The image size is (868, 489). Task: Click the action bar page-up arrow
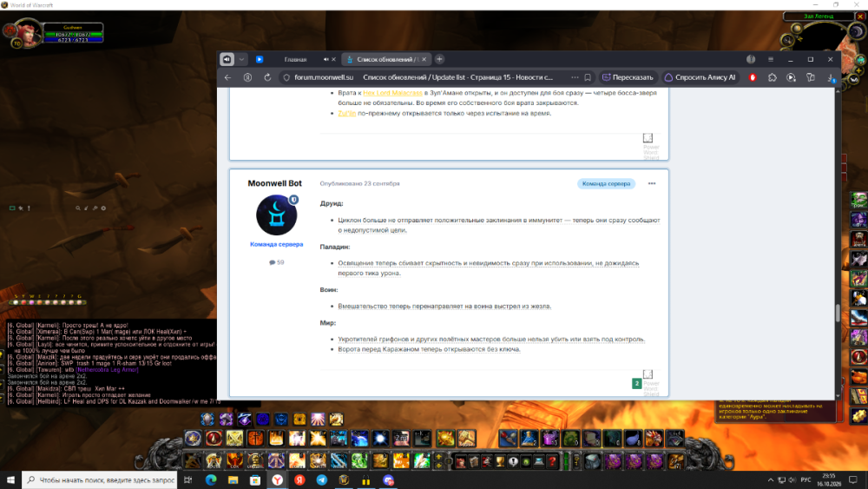439,458
